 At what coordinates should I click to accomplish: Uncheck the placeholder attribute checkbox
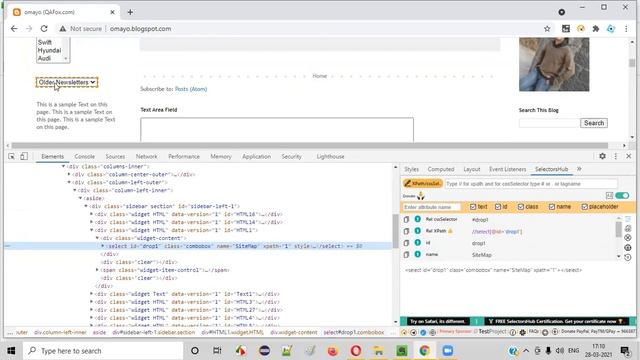point(584,207)
